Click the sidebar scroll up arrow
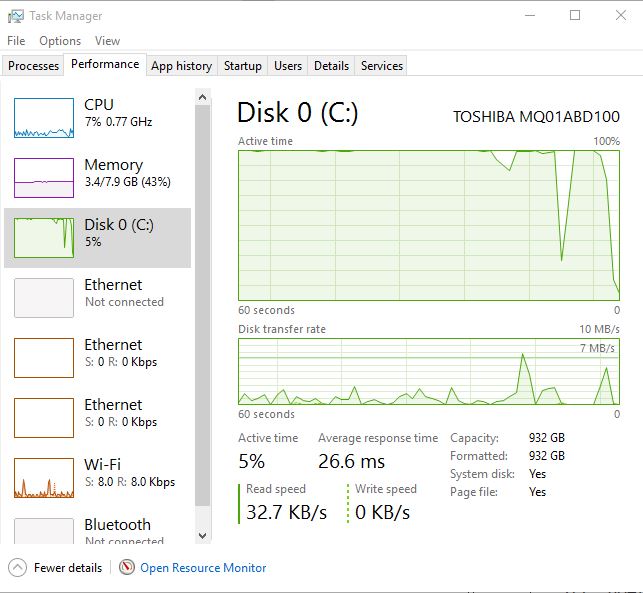 coord(203,97)
